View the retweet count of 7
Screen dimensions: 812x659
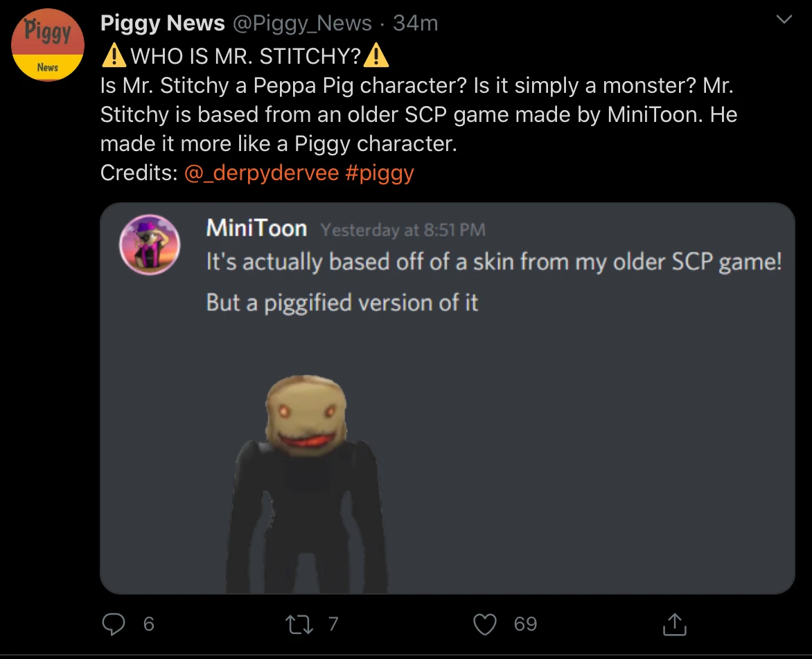point(333,624)
